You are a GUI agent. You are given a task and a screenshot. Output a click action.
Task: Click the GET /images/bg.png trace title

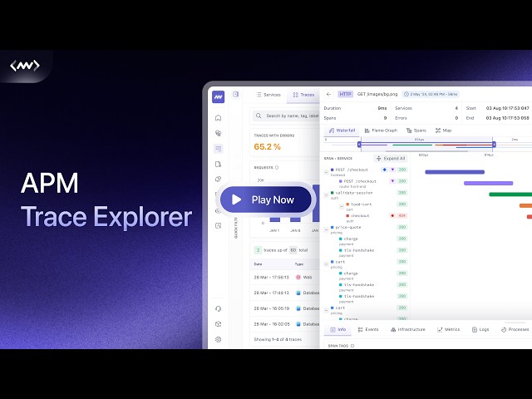coord(377,94)
